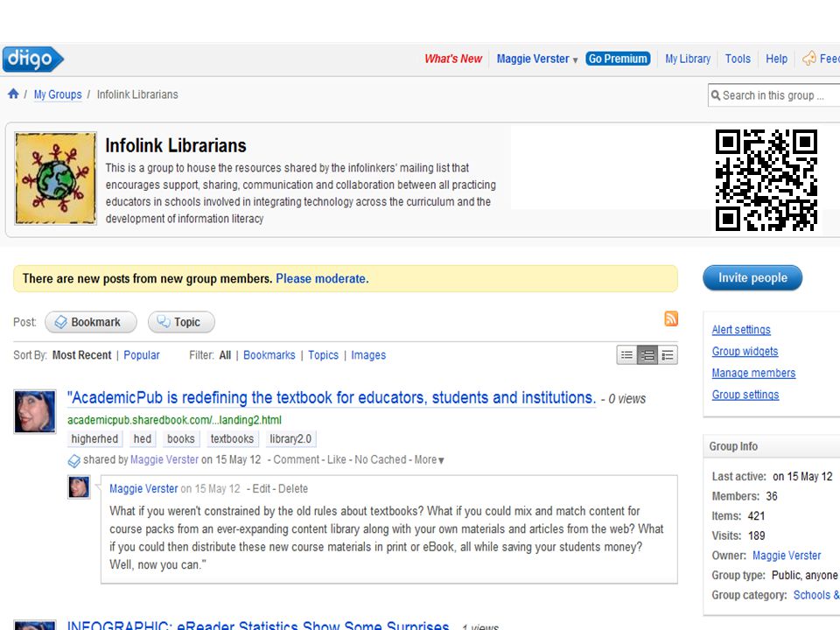Click the small commenter avatar thumbnail
840x630 pixels.
pos(79,487)
